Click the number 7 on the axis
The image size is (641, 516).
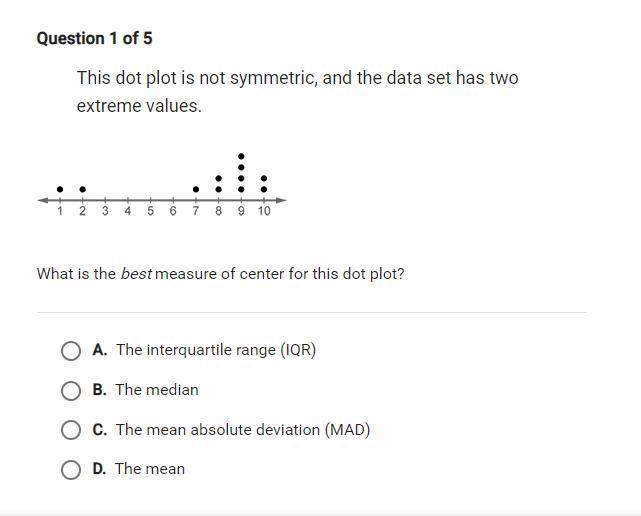tap(196, 211)
